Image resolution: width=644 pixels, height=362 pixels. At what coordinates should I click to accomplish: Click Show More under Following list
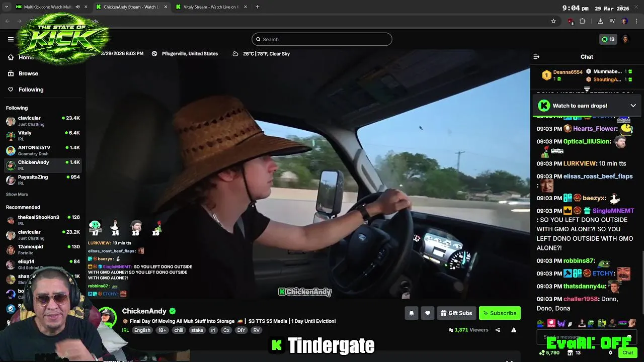[17, 195]
